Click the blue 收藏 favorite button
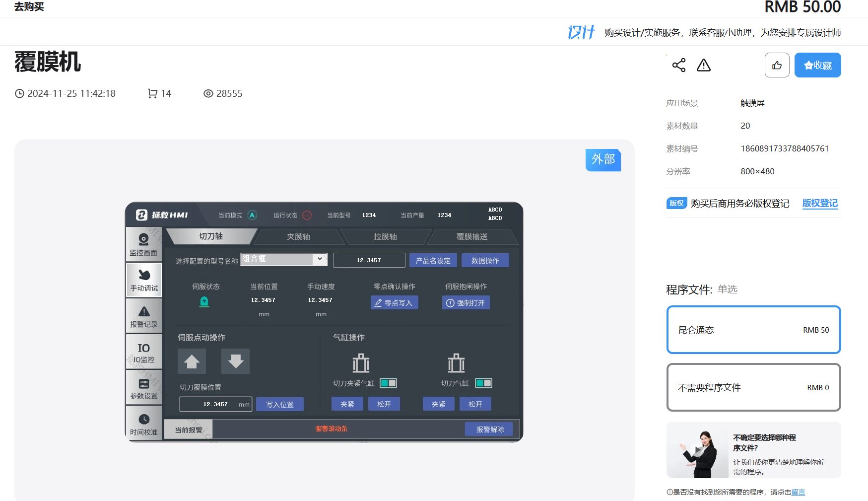Image resolution: width=868 pixels, height=501 pixels. (817, 65)
